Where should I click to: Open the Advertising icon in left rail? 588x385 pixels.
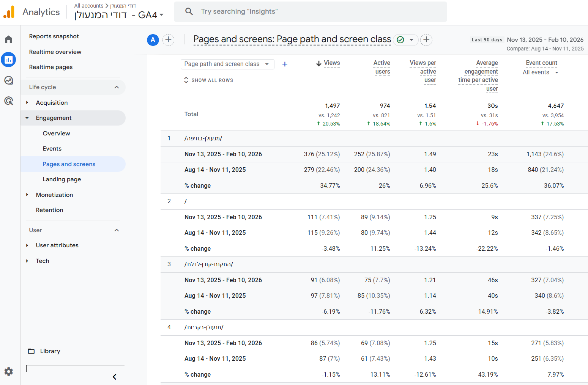[x=8, y=101]
